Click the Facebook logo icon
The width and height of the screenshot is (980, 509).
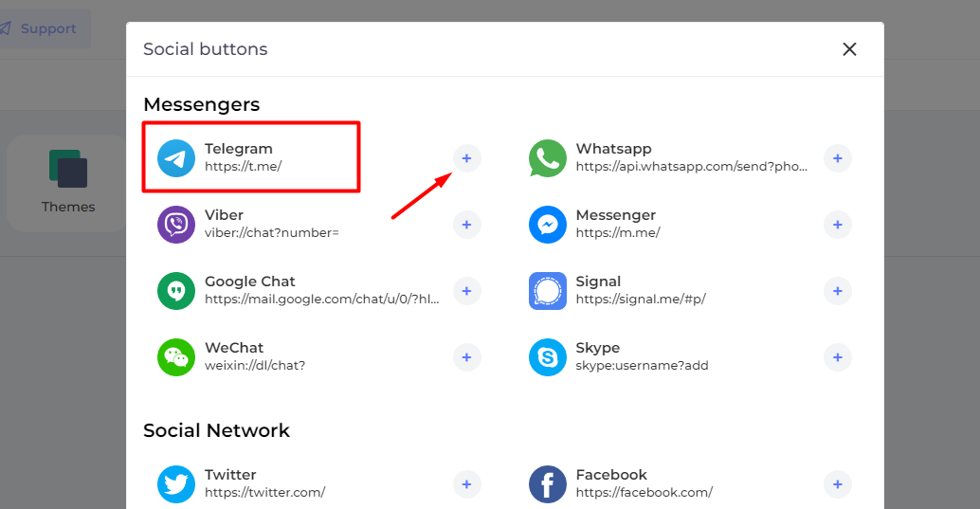pos(548,484)
